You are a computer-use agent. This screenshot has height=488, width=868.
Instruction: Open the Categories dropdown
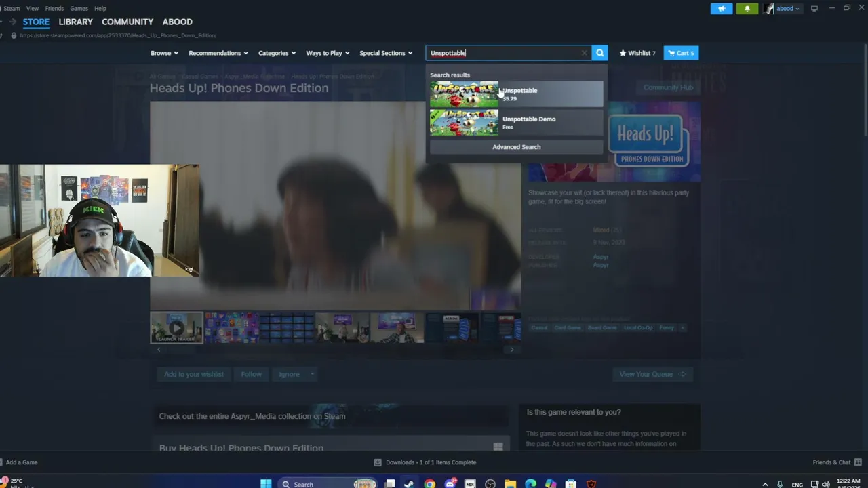click(x=277, y=53)
